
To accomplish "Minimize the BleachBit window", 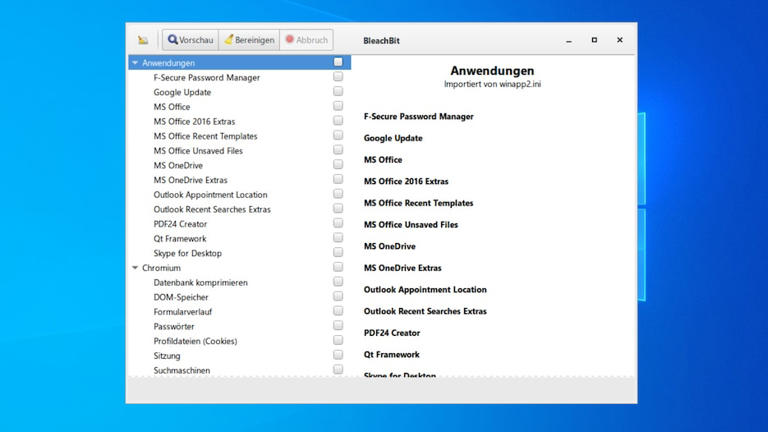I will tap(569, 40).
